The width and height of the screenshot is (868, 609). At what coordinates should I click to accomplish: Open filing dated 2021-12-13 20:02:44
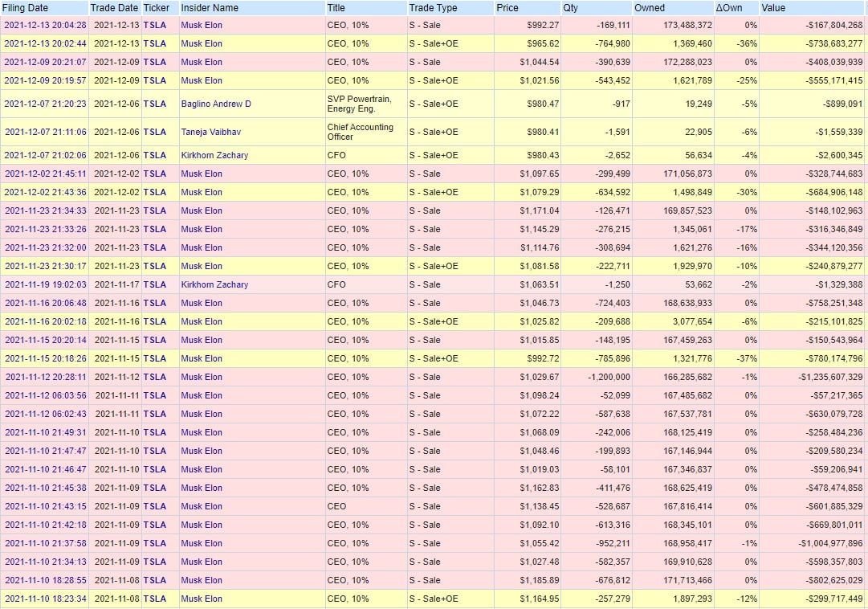coord(46,43)
